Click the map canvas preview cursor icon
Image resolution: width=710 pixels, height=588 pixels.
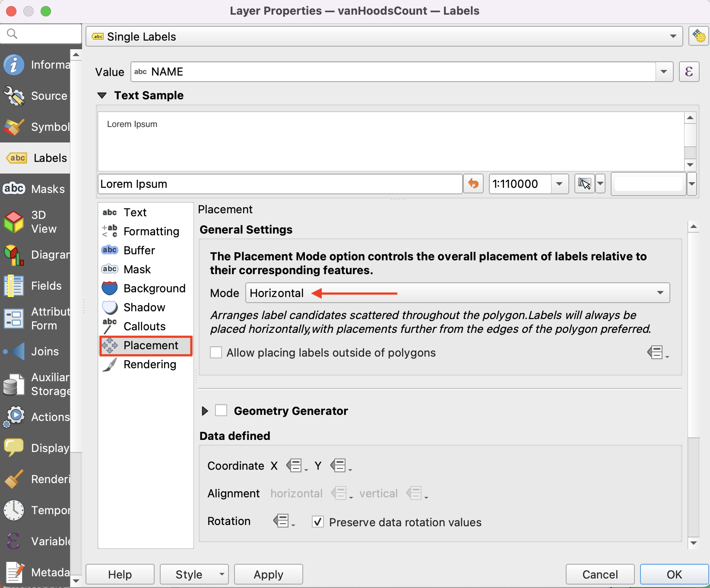point(584,184)
